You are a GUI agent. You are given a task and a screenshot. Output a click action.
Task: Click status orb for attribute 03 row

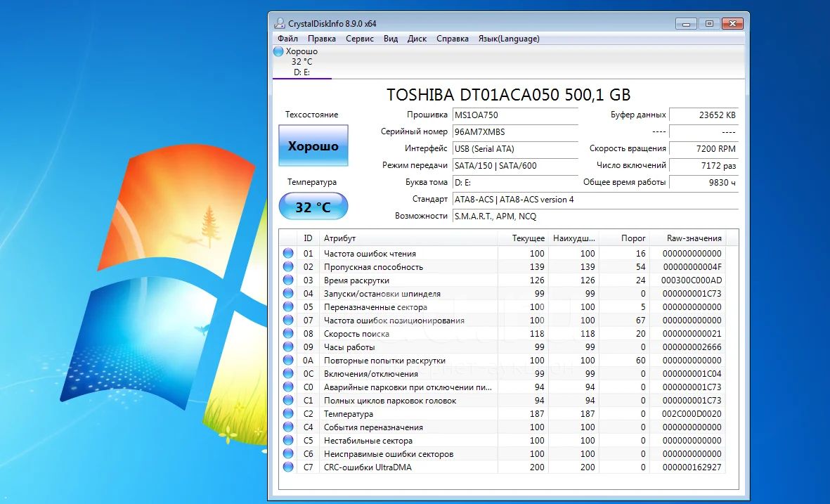click(x=288, y=280)
